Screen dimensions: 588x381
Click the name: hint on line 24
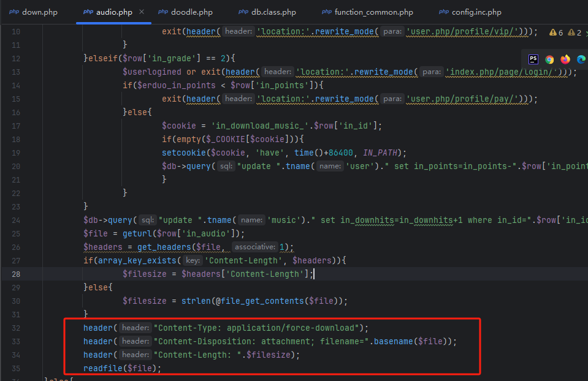click(251, 220)
